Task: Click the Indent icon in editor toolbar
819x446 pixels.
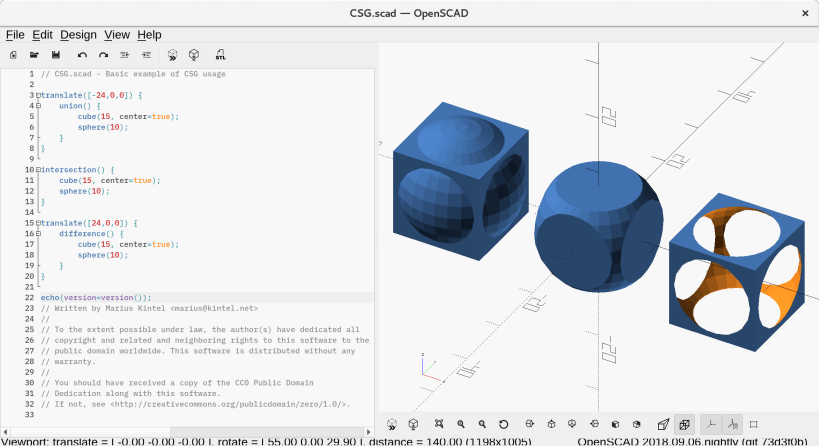Action: click(146, 55)
